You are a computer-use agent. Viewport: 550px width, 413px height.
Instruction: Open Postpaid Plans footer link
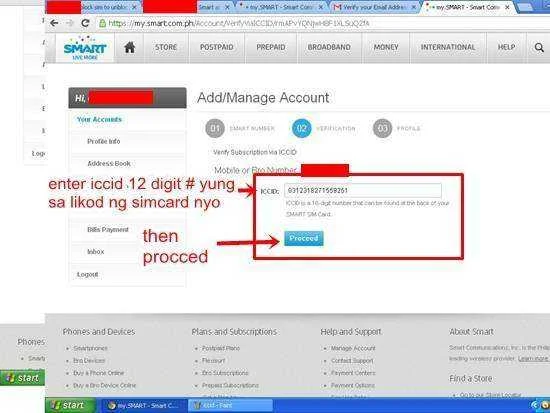pyautogui.click(x=221, y=348)
